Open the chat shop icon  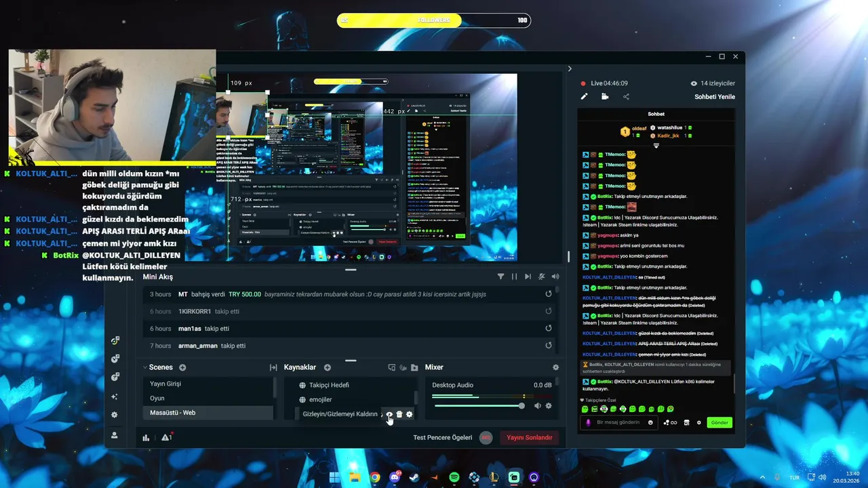(686, 422)
